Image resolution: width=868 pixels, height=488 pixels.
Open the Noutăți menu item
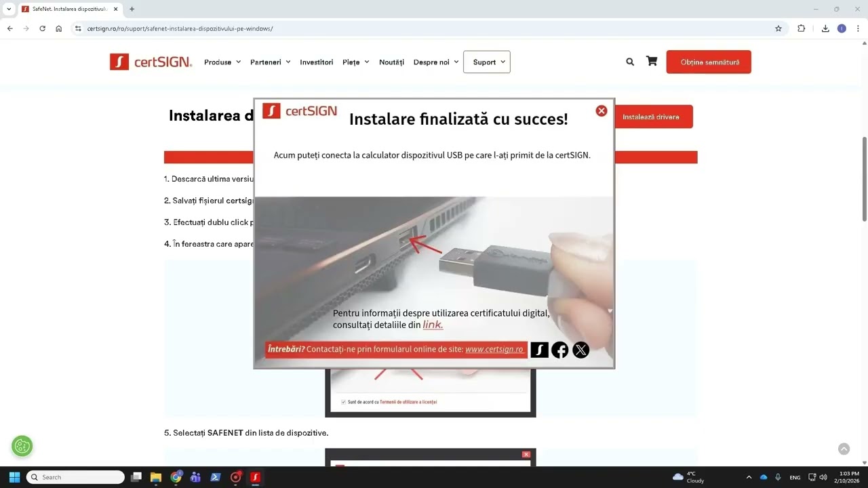pyautogui.click(x=391, y=62)
